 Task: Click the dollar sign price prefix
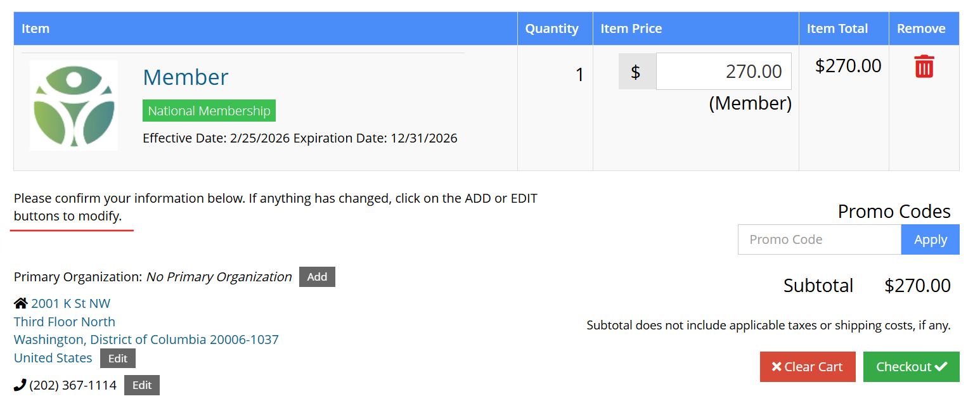(x=636, y=72)
